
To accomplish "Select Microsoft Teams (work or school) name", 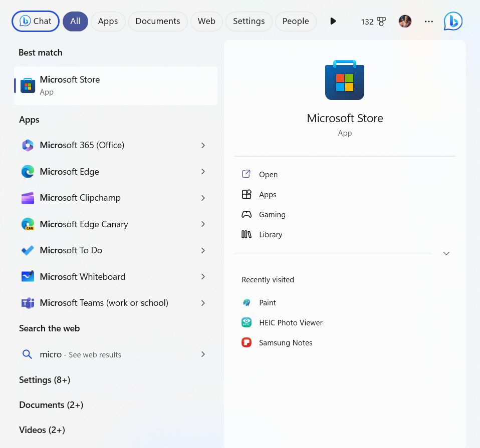I will [x=104, y=303].
